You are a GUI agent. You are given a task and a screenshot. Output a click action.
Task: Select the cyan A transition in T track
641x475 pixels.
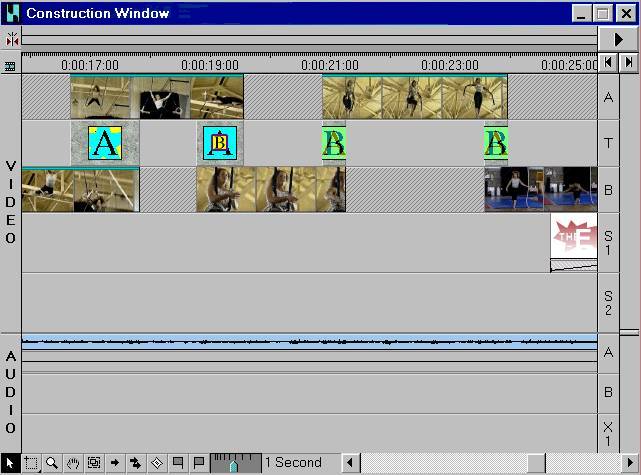(104, 143)
